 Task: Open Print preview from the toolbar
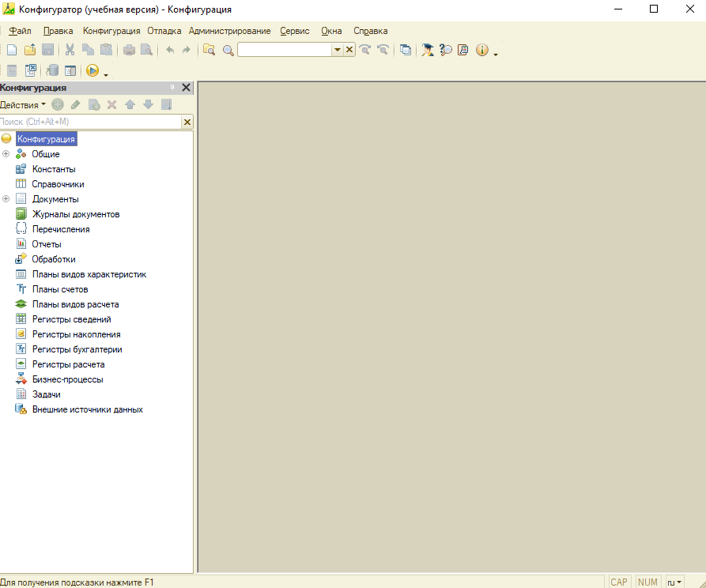point(147,50)
